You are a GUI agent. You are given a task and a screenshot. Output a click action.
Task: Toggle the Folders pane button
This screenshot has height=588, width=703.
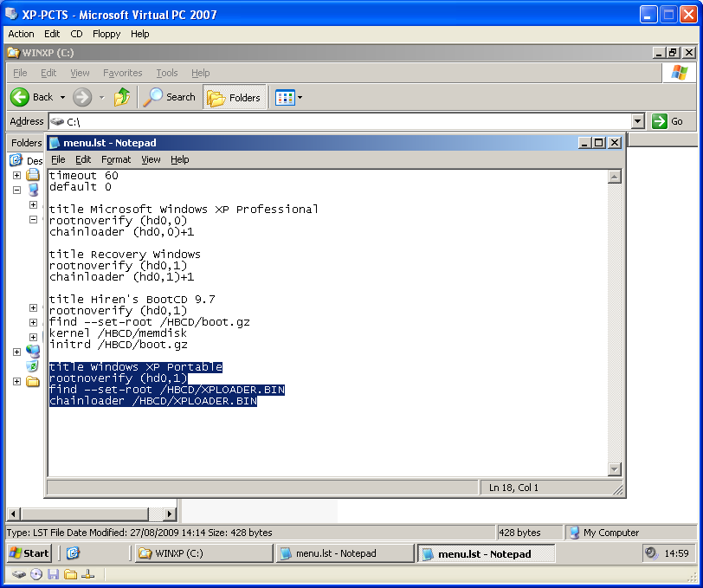click(234, 97)
